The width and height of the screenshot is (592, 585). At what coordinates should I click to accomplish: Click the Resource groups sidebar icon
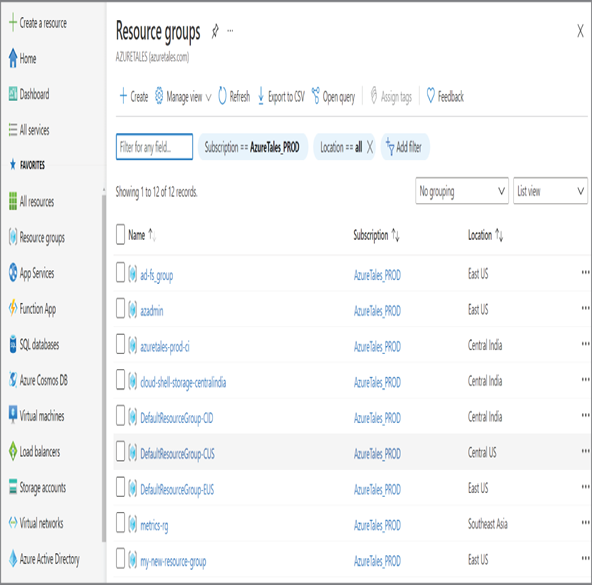pyautogui.click(x=13, y=237)
